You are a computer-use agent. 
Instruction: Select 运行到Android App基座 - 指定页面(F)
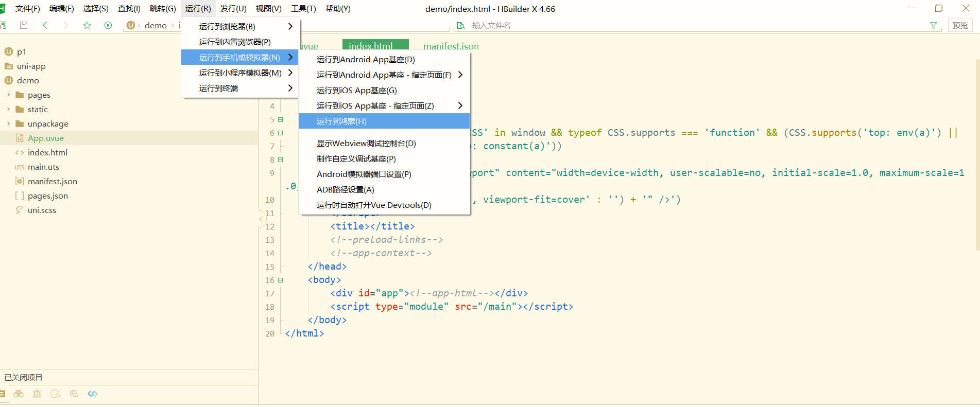click(384, 75)
